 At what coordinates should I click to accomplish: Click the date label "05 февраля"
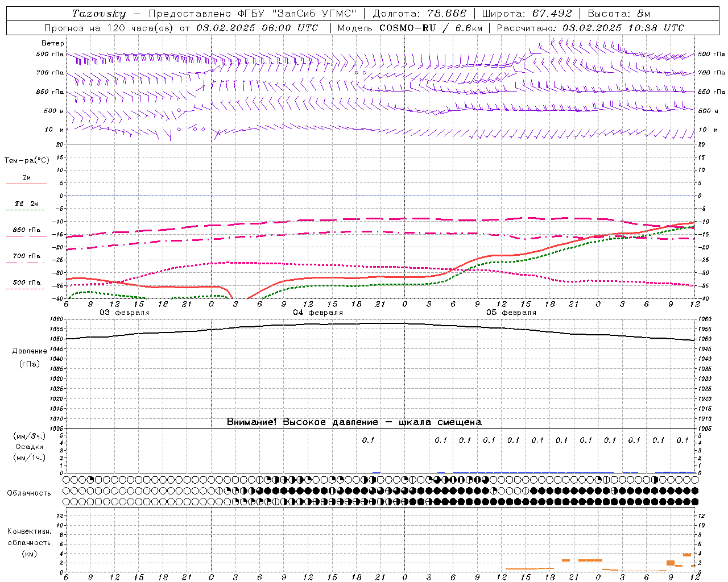point(511,313)
